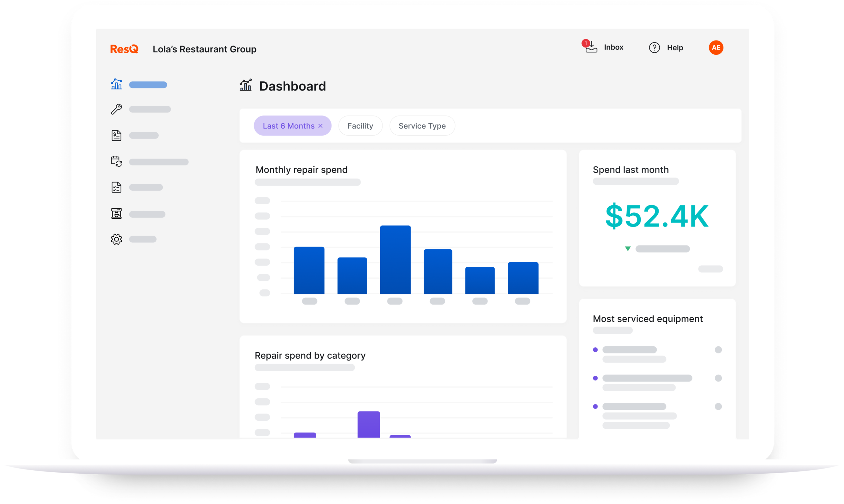Open the AE user avatar menu

pyautogui.click(x=716, y=48)
